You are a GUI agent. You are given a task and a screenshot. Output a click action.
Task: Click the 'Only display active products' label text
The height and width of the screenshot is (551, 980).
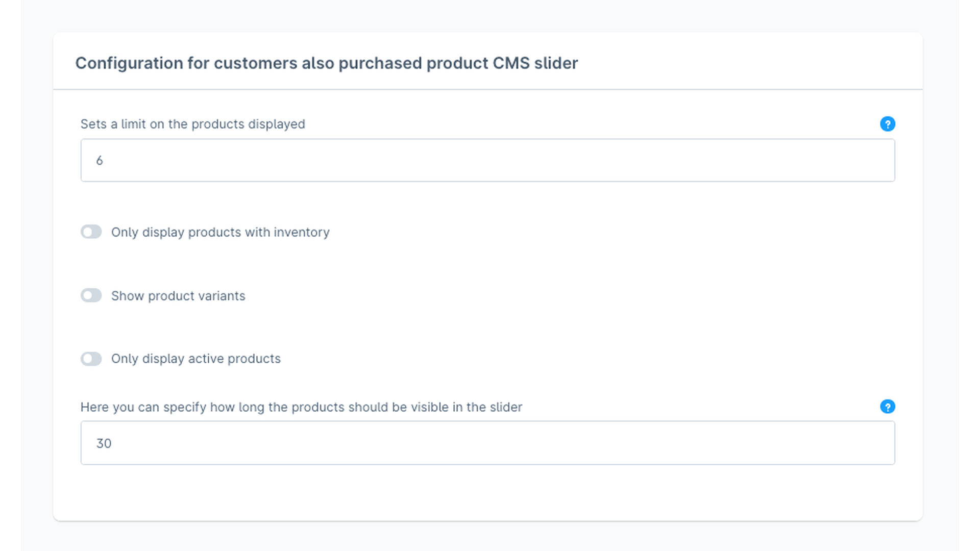tap(195, 359)
